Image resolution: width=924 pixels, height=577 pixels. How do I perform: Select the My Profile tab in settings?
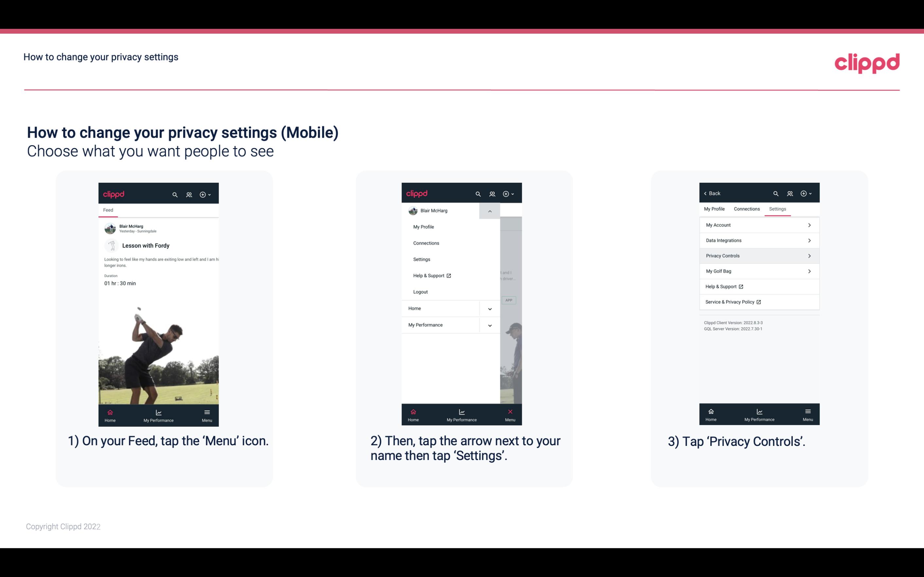(715, 209)
